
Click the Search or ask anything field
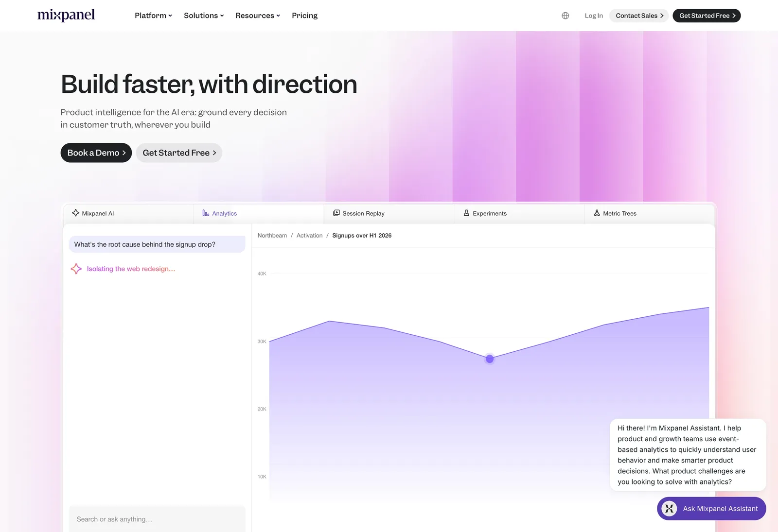(157, 519)
